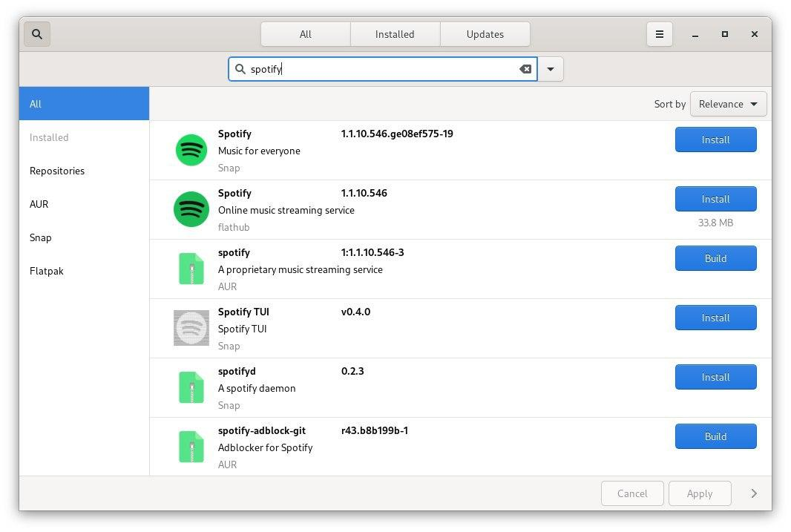Viewport: 791px width, 532px height.
Task: Select Installed in the sidebar
Action: (x=85, y=137)
